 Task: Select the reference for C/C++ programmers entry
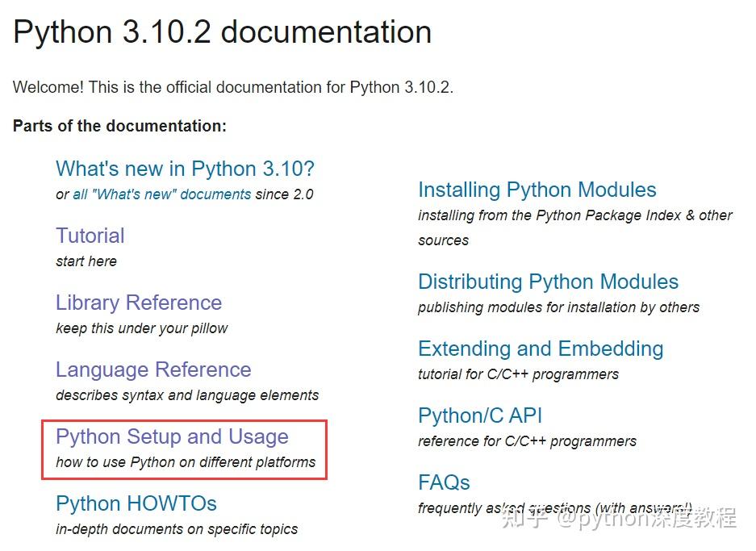pyautogui.click(x=527, y=440)
